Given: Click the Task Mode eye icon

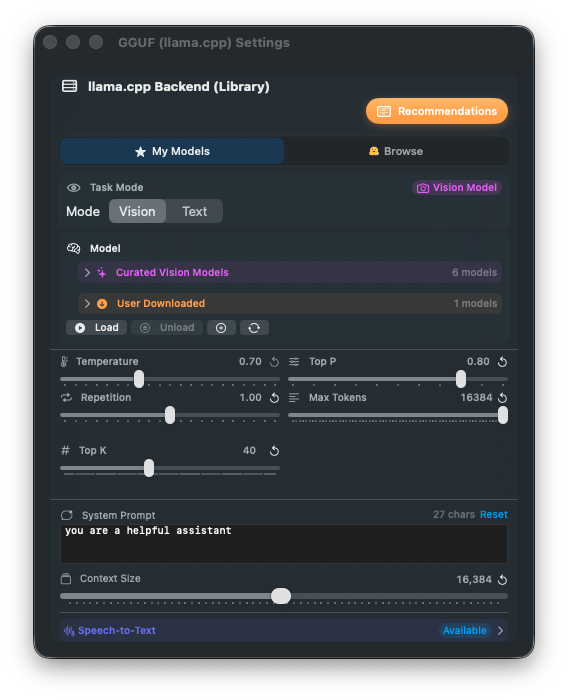Looking at the screenshot, I should 74,188.
